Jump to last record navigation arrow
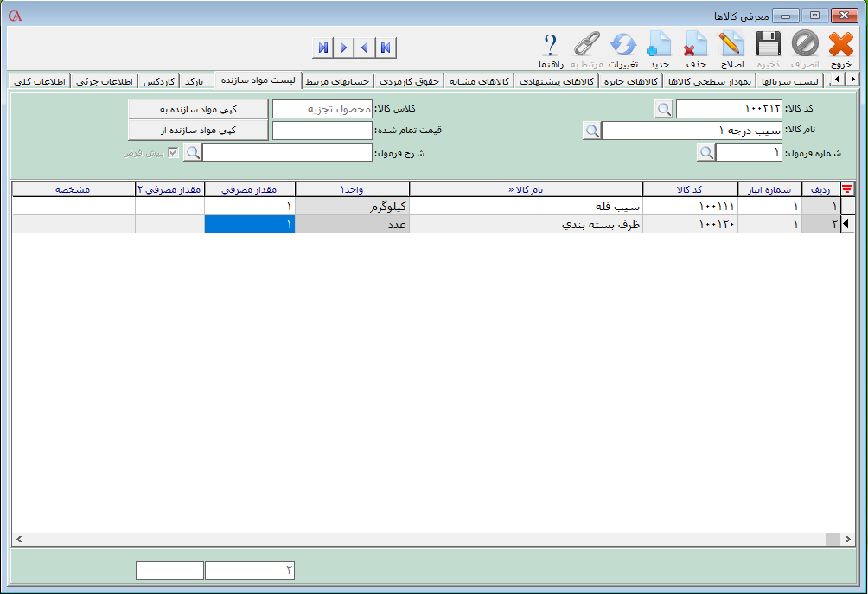The height and width of the screenshot is (594, 868). tap(322, 48)
